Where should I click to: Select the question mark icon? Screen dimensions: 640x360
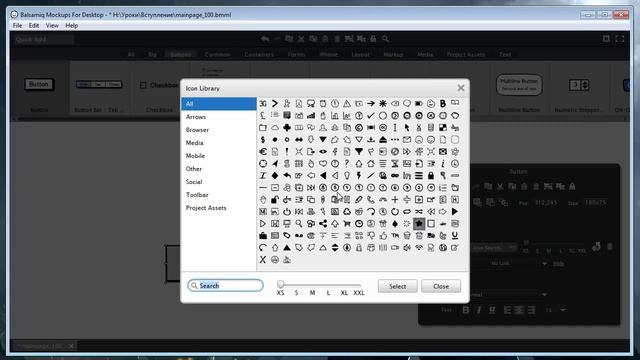click(x=347, y=164)
